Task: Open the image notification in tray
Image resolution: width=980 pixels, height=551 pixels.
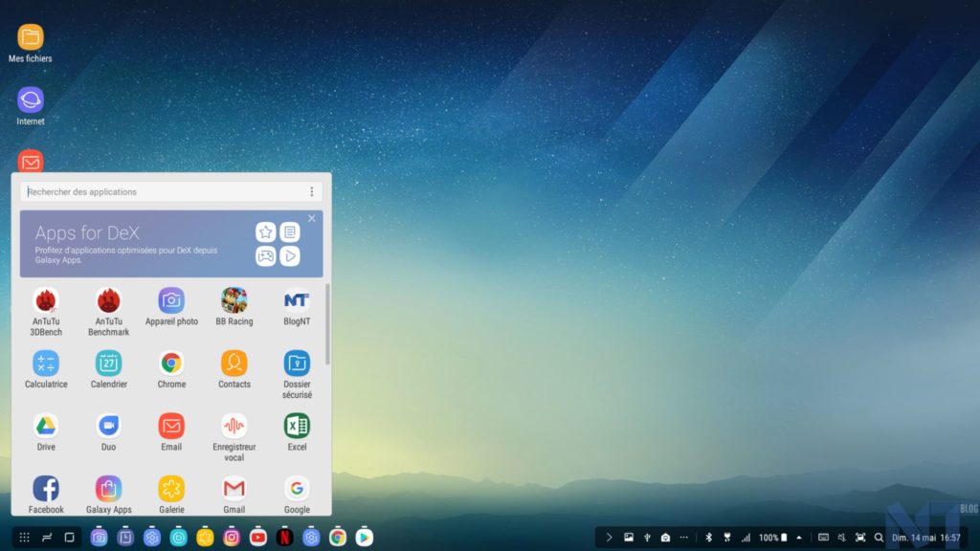Action: point(629,538)
